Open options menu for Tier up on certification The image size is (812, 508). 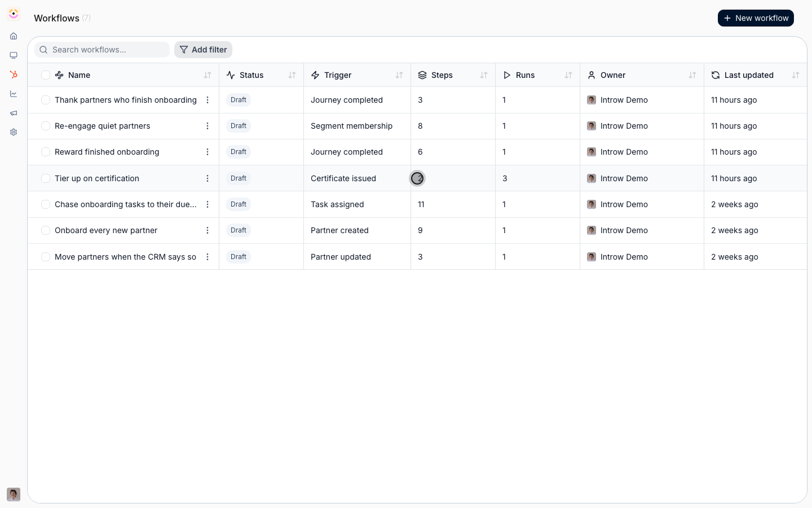pyautogui.click(x=208, y=178)
